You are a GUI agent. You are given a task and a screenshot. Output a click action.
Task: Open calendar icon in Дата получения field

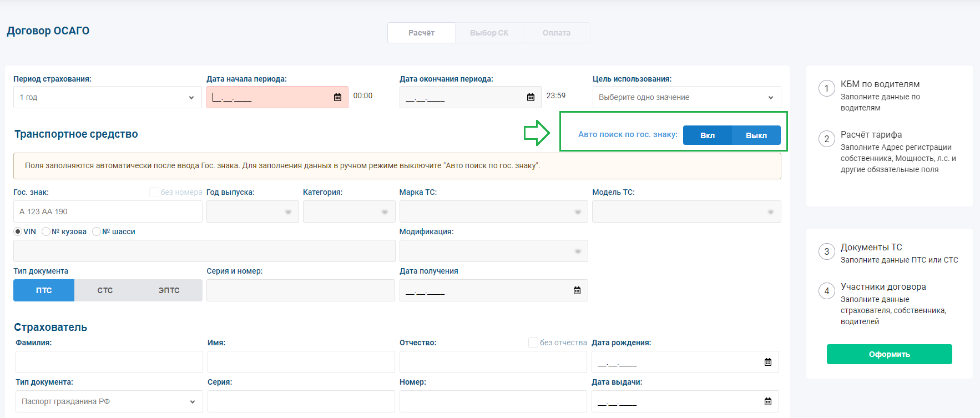577,290
